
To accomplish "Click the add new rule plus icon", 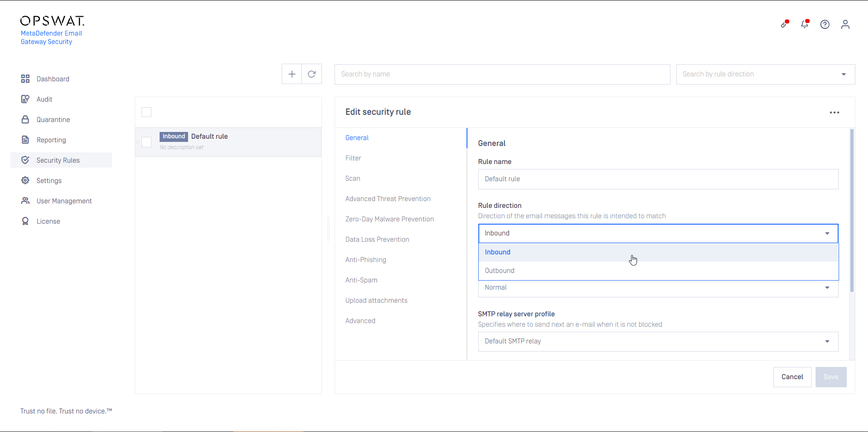I will [x=292, y=74].
